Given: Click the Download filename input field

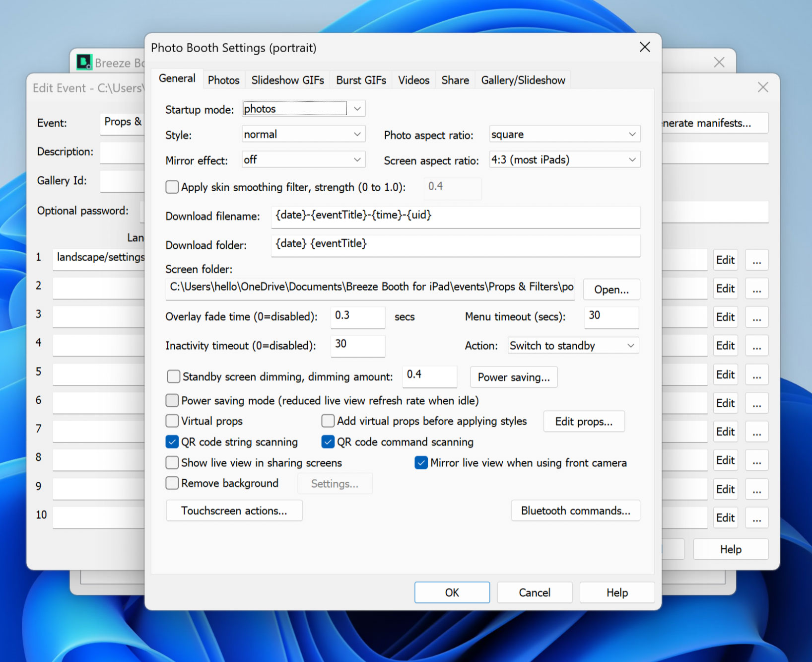Looking at the screenshot, I should coord(455,216).
